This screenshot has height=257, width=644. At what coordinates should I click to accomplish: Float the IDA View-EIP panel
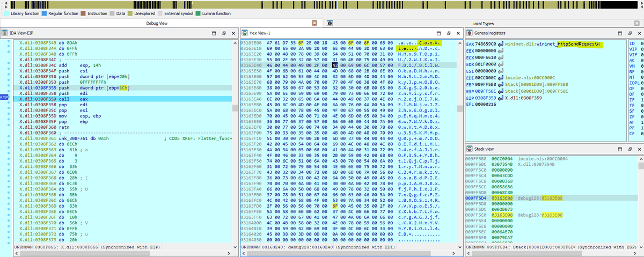click(x=224, y=33)
